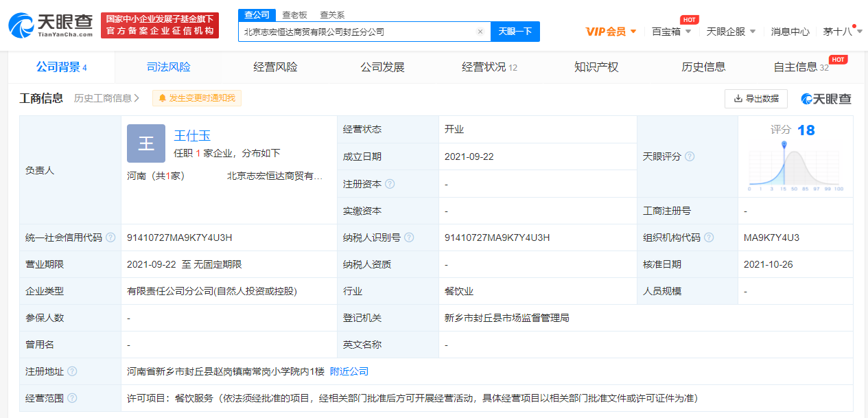Open the 北京志宏恒达商贸有… company link
This screenshot has height=418, width=868.
(274, 176)
